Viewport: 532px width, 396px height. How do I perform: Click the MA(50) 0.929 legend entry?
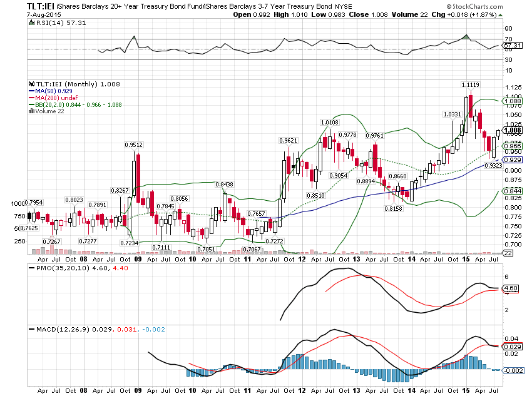click(x=54, y=91)
